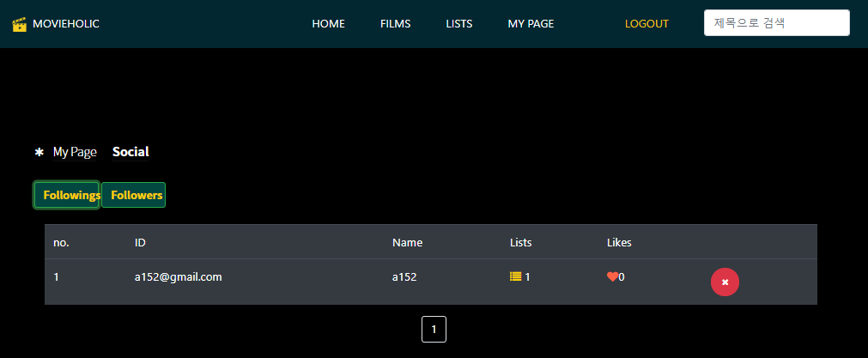Screen dimensions: 868x358
Task: Click the Likes column header
Action: pos(619,242)
